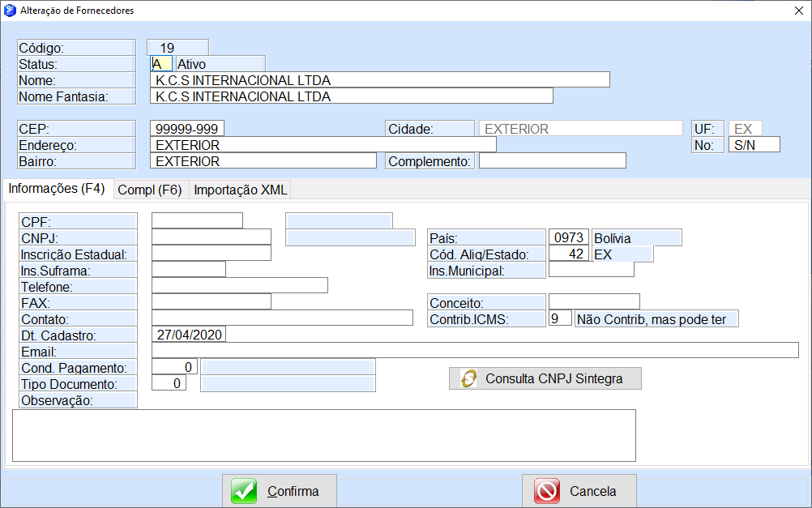Click the Status code field showing A
Screen dimensions: 812x508
coord(161,63)
